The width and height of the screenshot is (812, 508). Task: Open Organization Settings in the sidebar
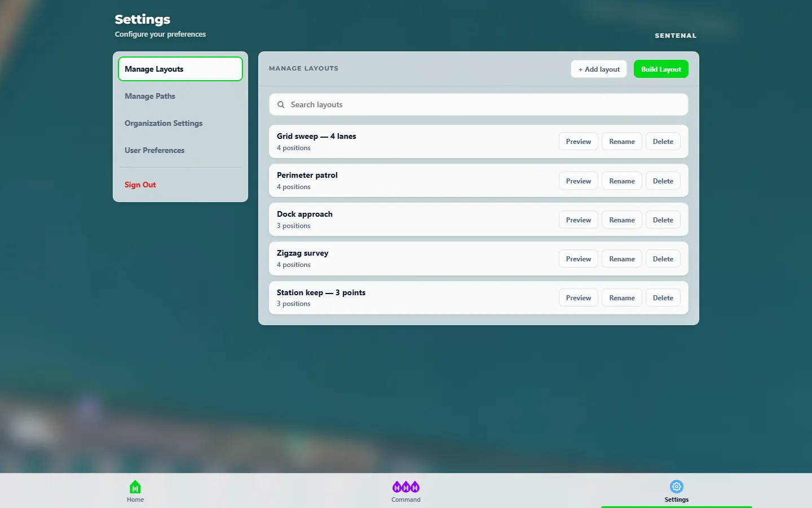(x=180, y=123)
